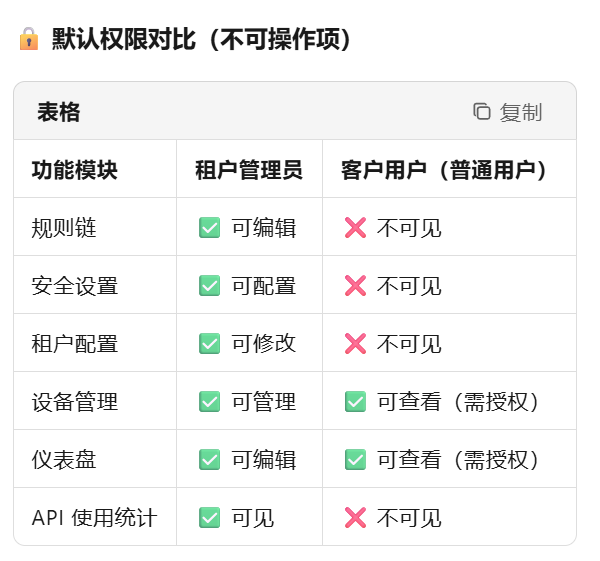Click the red cross in the 规则链 row

point(355,228)
